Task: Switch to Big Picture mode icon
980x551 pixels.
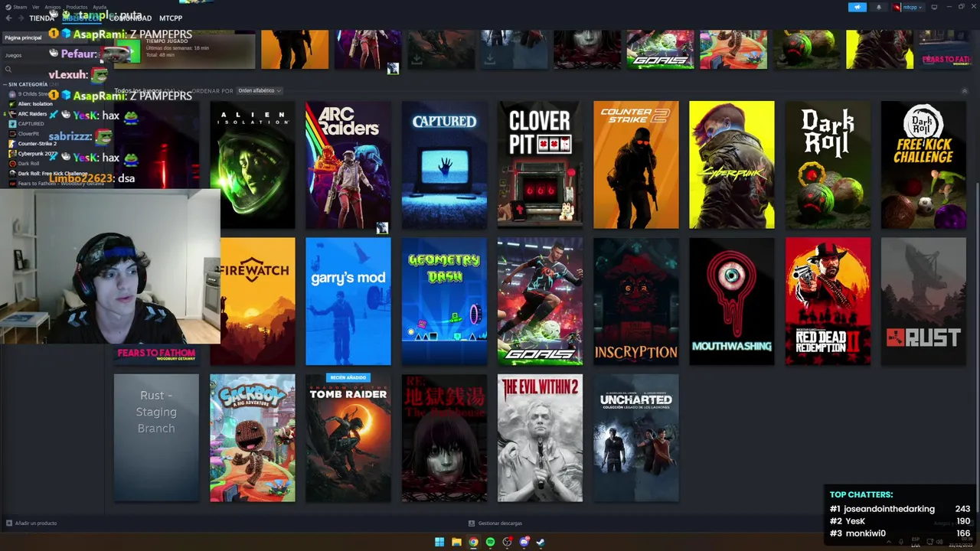Action: pyautogui.click(x=934, y=7)
